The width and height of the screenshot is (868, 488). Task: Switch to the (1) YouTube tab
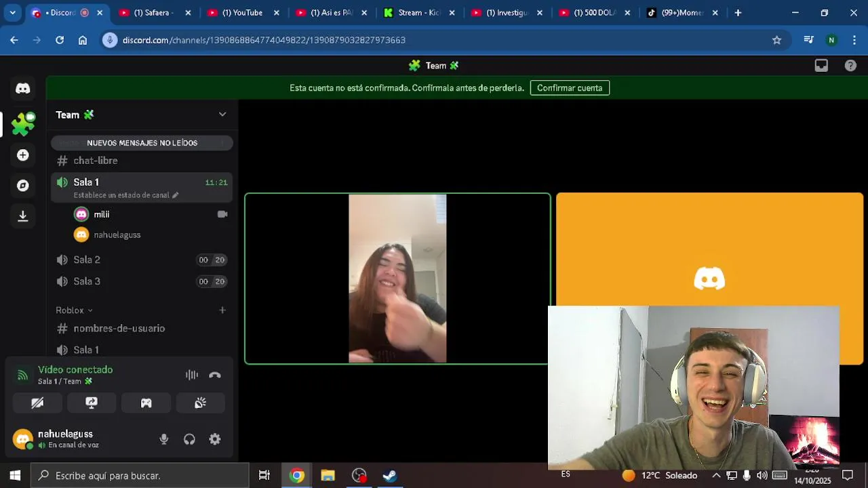(243, 13)
